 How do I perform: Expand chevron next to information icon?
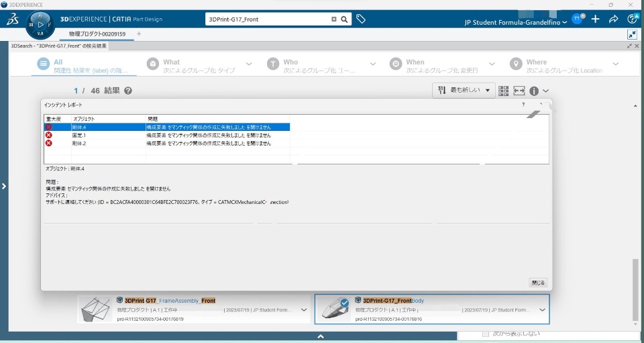tap(545, 91)
